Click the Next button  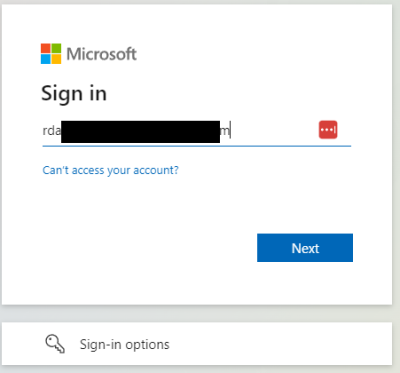[x=305, y=248]
